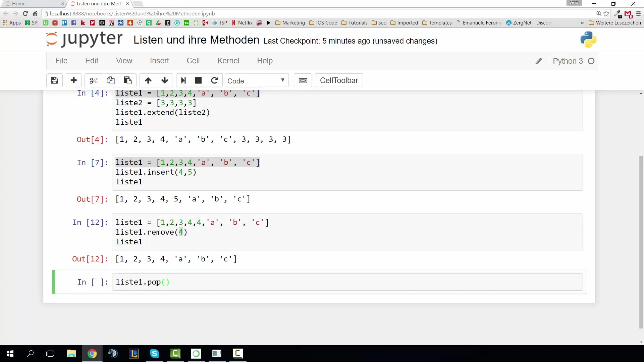
Task: Open the Kernel menu
Action: 228,61
